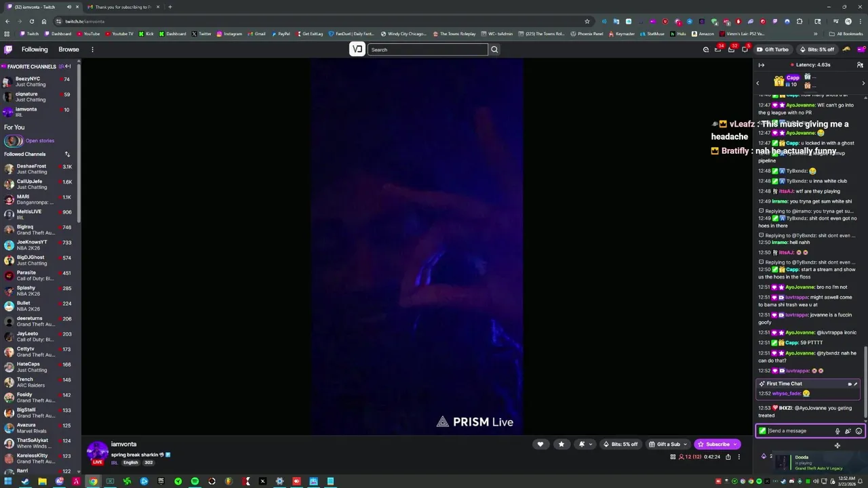Bookmark this page with the star
Image resolution: width=868 pixels, height=488 pixels.
(x=587, y=22)
